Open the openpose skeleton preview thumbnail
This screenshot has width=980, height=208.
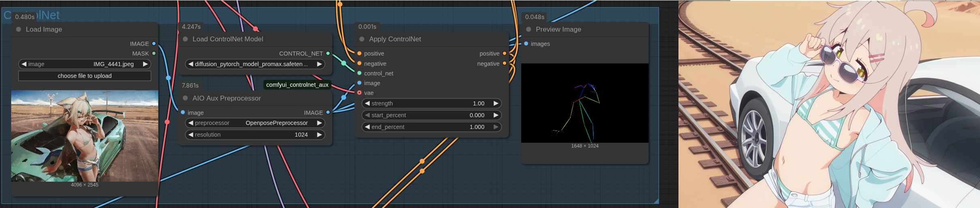(585, 103)
